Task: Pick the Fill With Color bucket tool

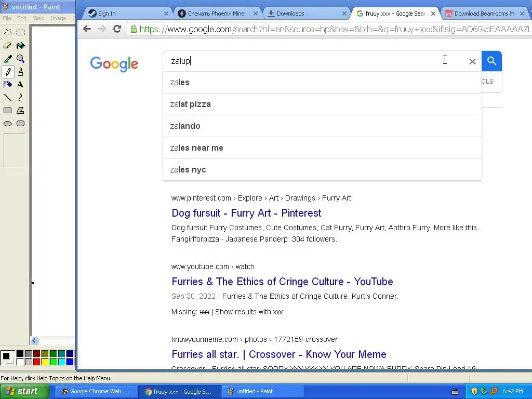Action: click(20, 46)
